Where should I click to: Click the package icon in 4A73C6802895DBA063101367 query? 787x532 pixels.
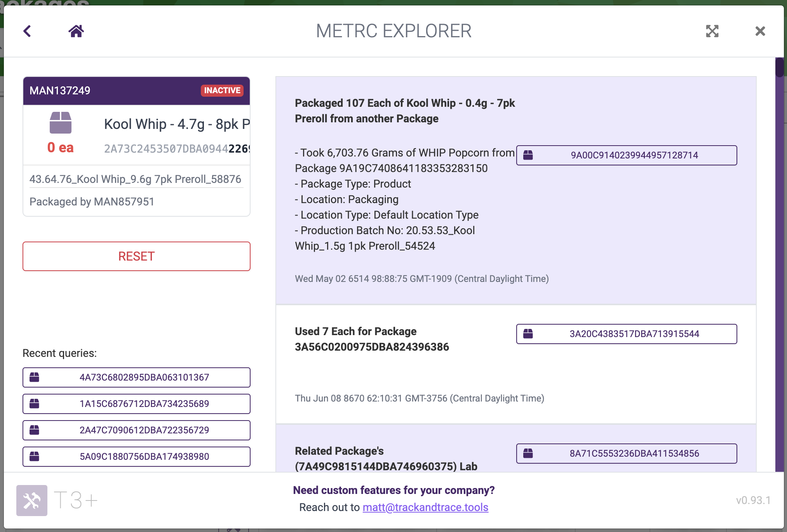pos(35,377)
